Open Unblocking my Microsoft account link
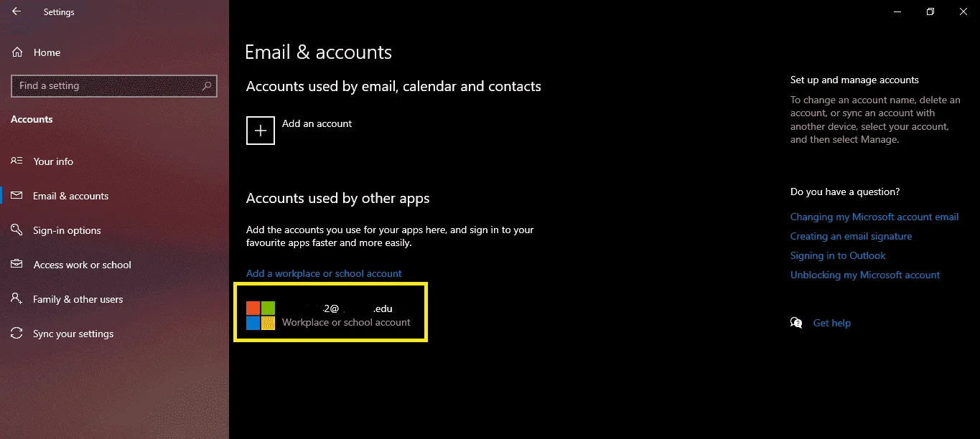 865,275
